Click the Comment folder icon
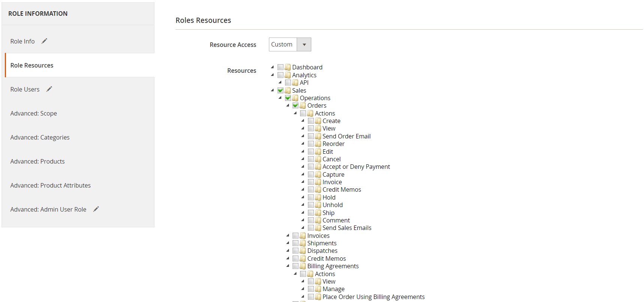Image resolution: width=644 pixels, height=302 pixels. click(318, 220)
